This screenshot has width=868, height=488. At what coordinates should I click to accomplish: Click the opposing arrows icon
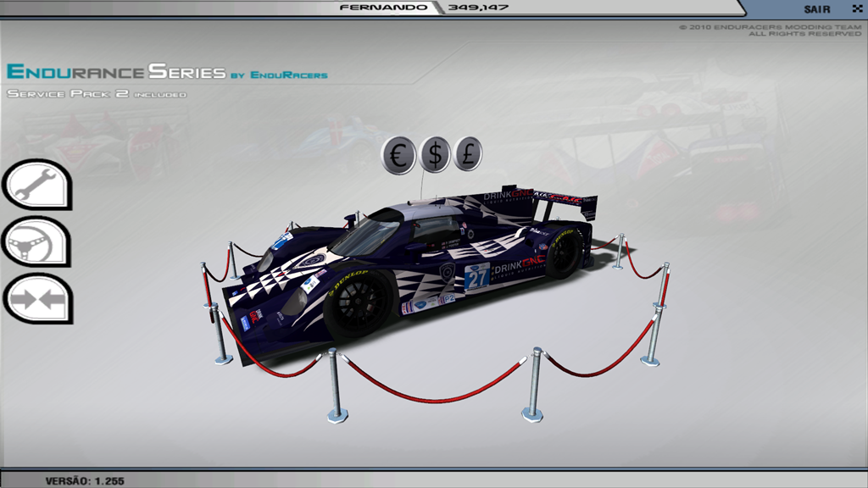click(37, 299)
